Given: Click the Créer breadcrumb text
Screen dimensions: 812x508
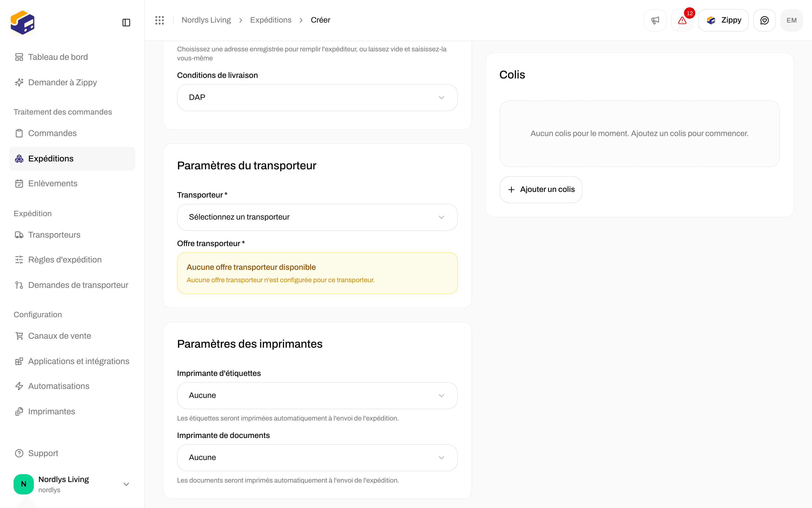Looking at the screenshot, I should (x=321, y=20).
